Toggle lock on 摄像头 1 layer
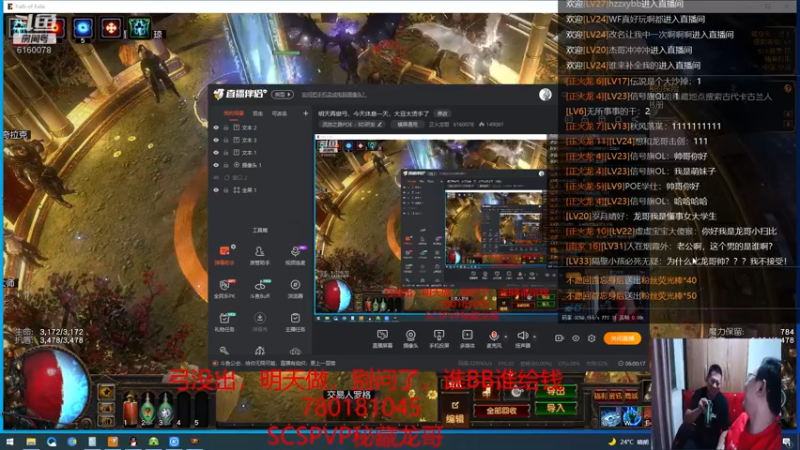 (x=226, y=165)
